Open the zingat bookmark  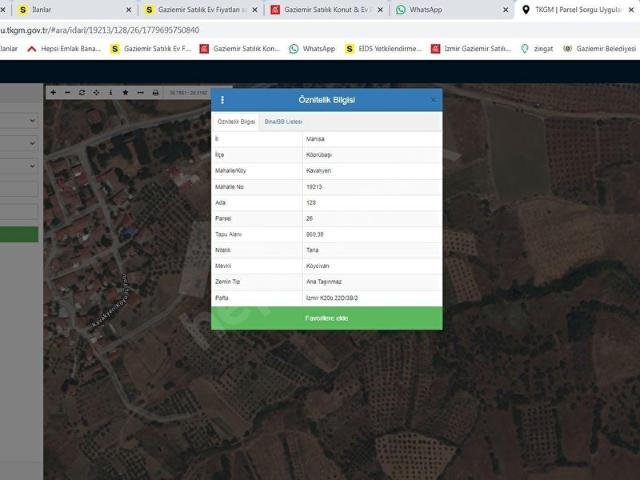(x=537, y=49)
